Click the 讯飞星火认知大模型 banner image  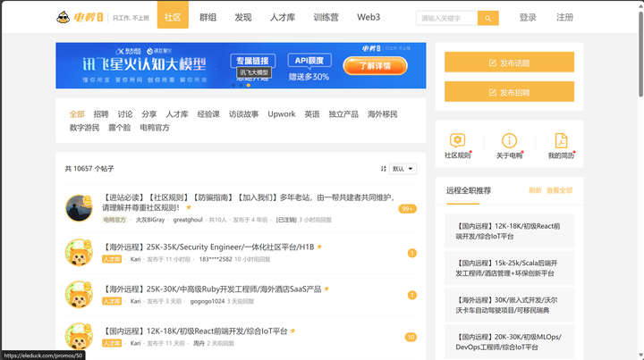tap(241, 65)
